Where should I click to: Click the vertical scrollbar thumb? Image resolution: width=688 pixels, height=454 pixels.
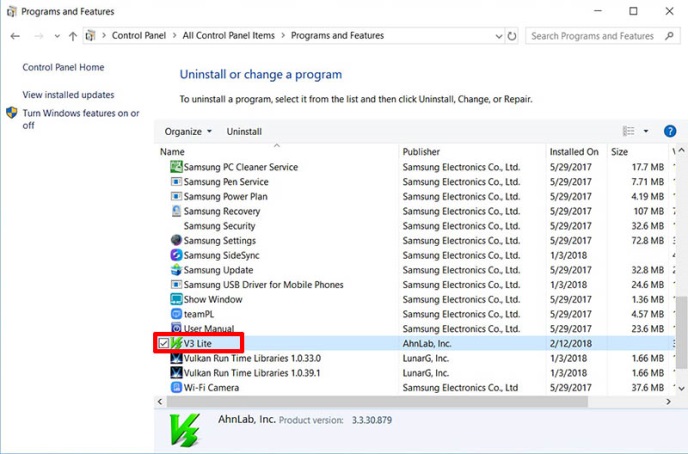tap(681, 332)
